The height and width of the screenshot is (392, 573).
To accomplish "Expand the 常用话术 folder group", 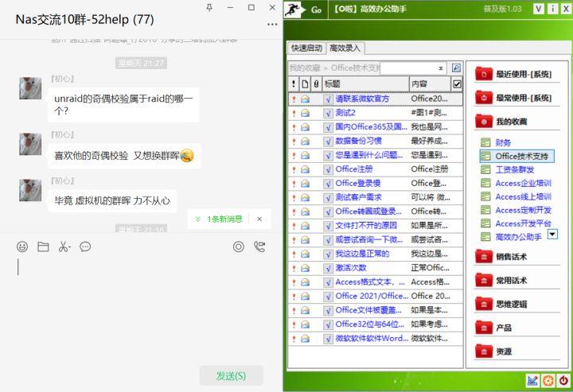I will 516,281.
